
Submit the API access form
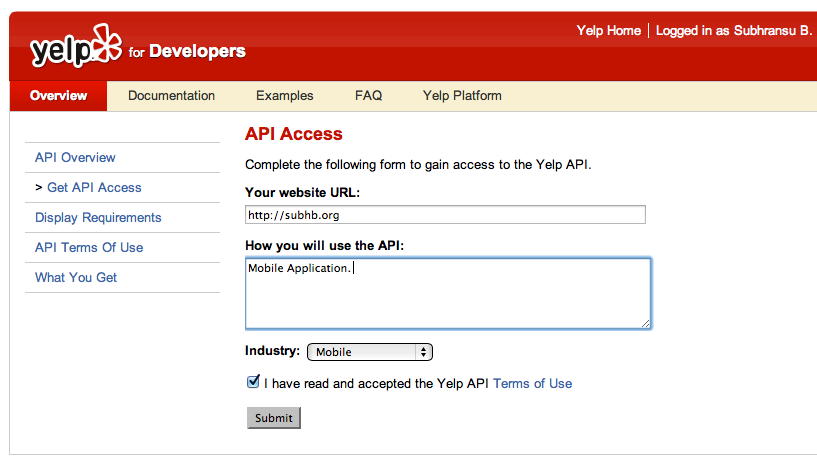[274, 418]
